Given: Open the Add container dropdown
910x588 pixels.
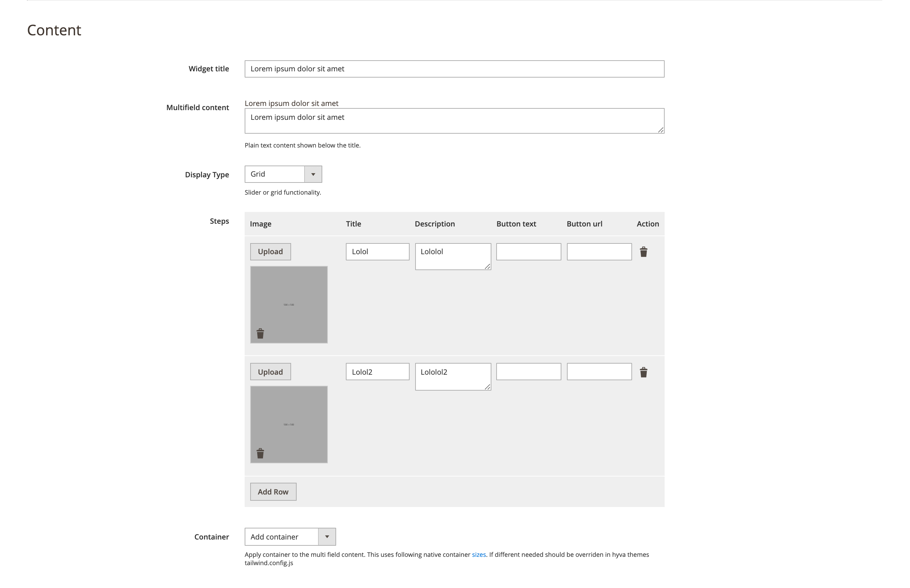Looking at the screenshot, I should 290,536.
